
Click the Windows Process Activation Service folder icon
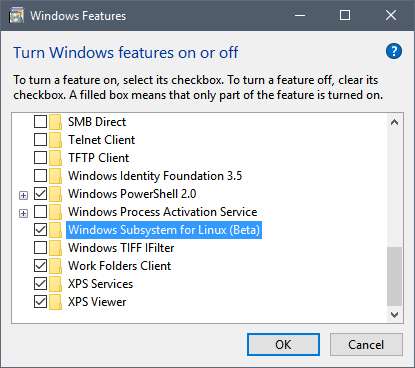[55, 212]
